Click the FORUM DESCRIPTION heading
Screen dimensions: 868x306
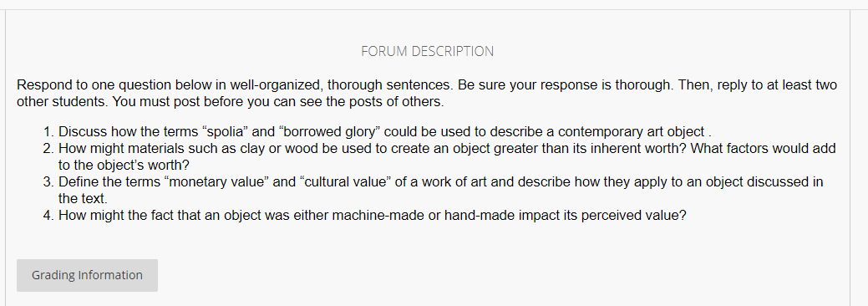tap(428, 52)
